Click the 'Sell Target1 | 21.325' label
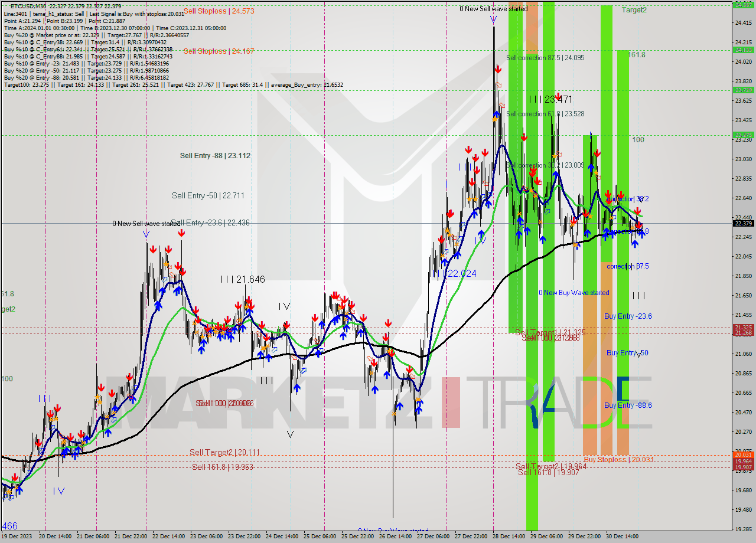Image resolution: width=756 pixels, height=543 pixels. [551, 332]
